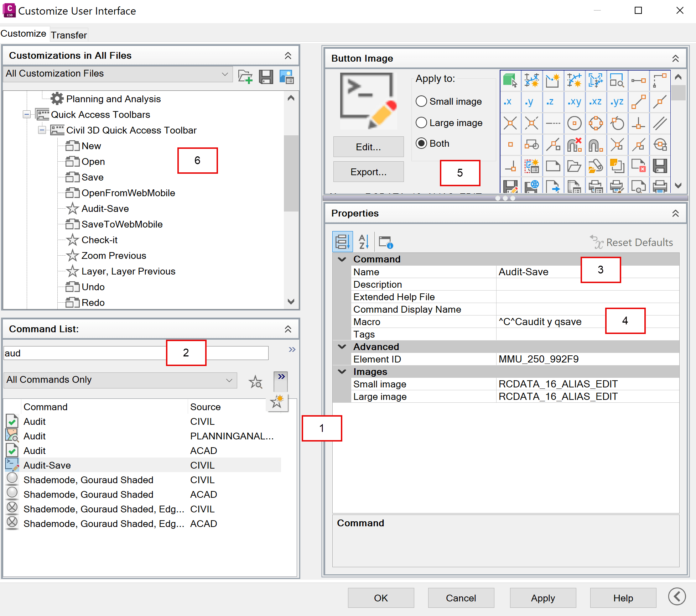This screenshot has height=616, width=696.
Task: Pick the floppy disk save button image
Action: [x=660, y=166]
